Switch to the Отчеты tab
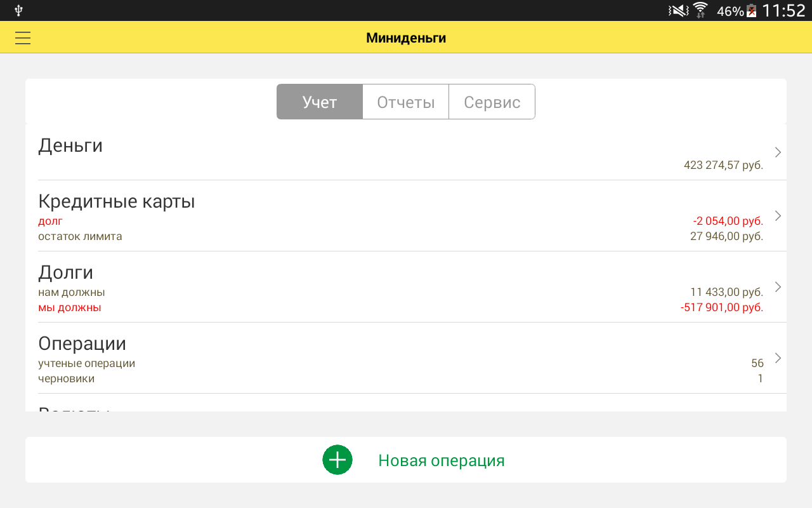This screenshot has width=812, height=508. click(x=406, y=102)
